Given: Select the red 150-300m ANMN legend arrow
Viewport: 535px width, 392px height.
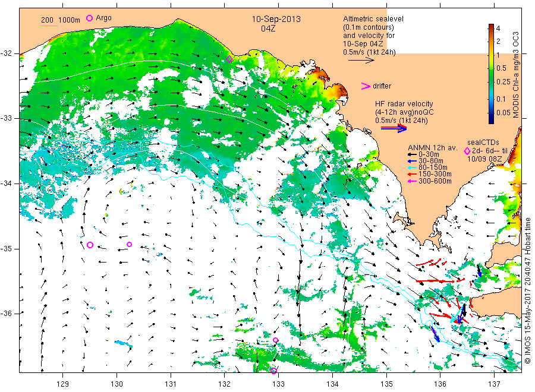Looking at the screenshot, I should pyautogui.click(x=413, y=174).
